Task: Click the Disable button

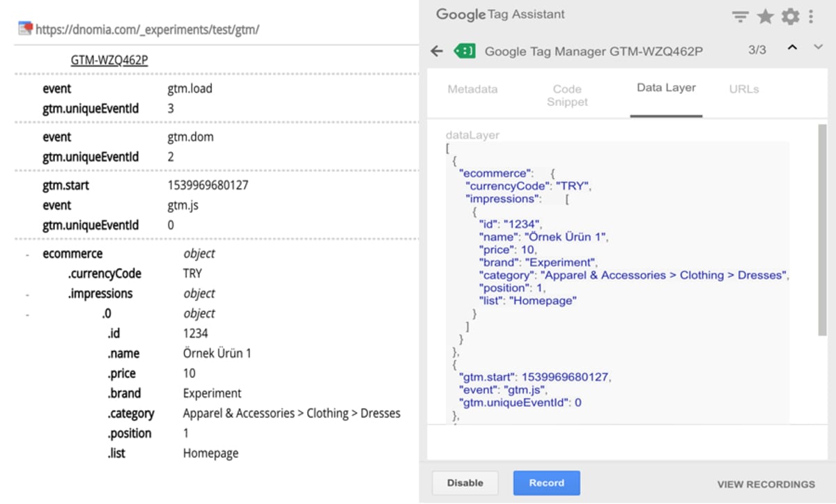Action: (465, 483)
